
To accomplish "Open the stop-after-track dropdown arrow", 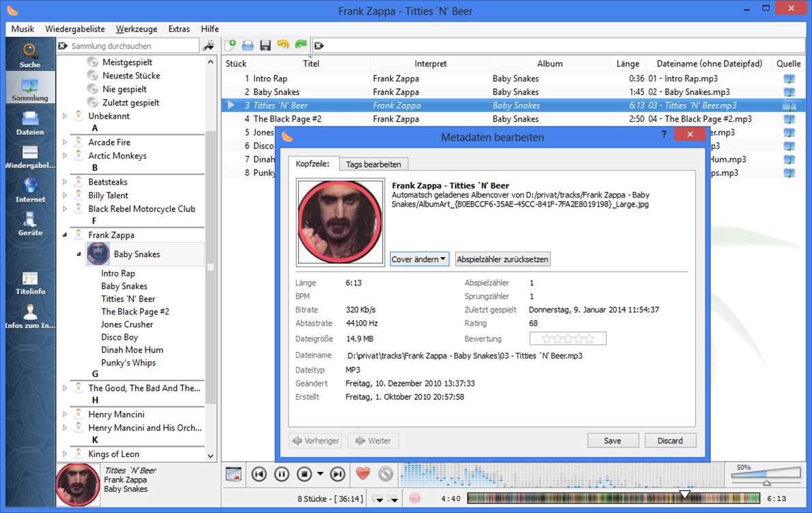I will pyautogui.click(x=320, y=473).
